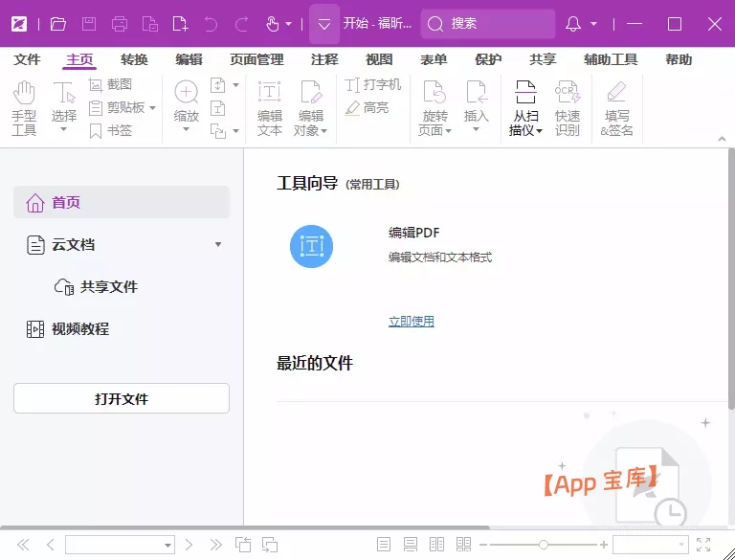735x560 pixels.
Task: Click the 书签 bookmark tool
Action: coord(111,130)
